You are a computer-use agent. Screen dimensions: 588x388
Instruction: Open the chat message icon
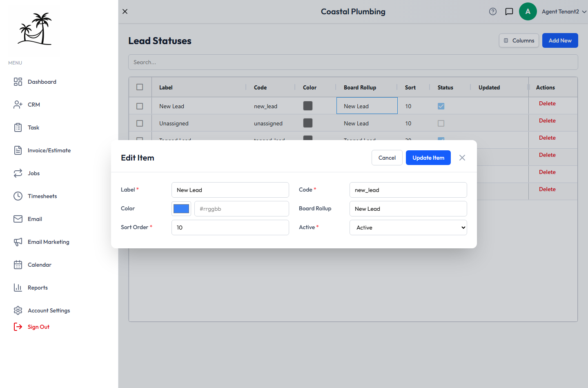click(x=509, y=11)
